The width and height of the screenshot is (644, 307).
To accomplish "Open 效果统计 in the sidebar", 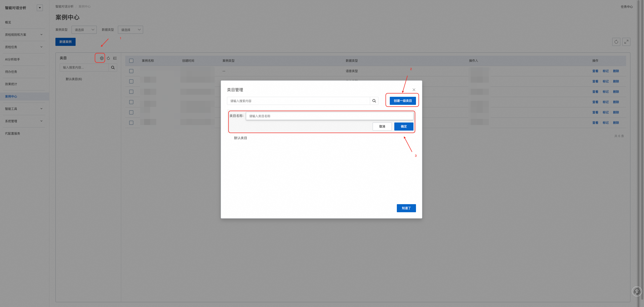I will coord(11,84).
